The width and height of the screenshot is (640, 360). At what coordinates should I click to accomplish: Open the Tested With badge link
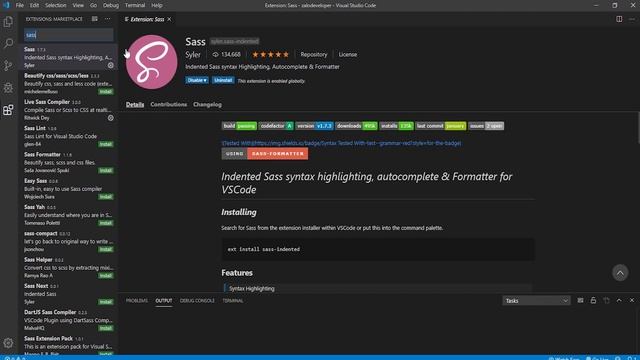(341, 143)
